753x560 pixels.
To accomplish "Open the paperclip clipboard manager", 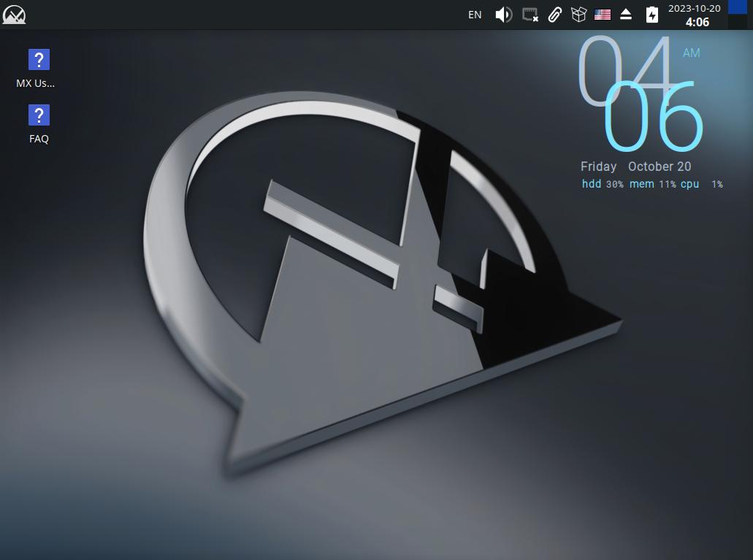I will click(554, 15).
